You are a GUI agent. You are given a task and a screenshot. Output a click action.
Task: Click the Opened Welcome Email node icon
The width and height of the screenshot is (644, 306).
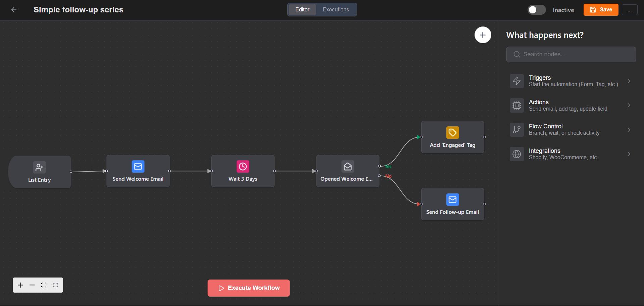pos(347,166)
